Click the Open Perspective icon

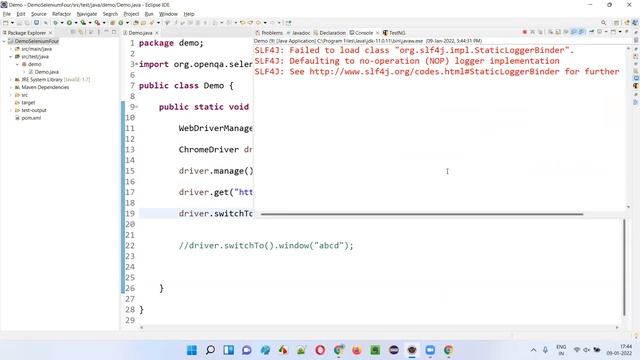coord(616,23)
